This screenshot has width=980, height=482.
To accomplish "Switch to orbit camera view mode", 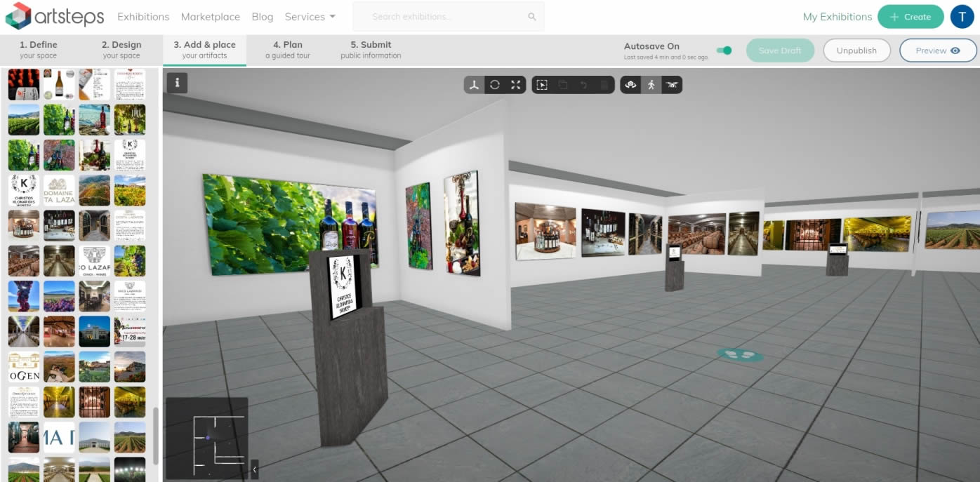I will 630,85.
